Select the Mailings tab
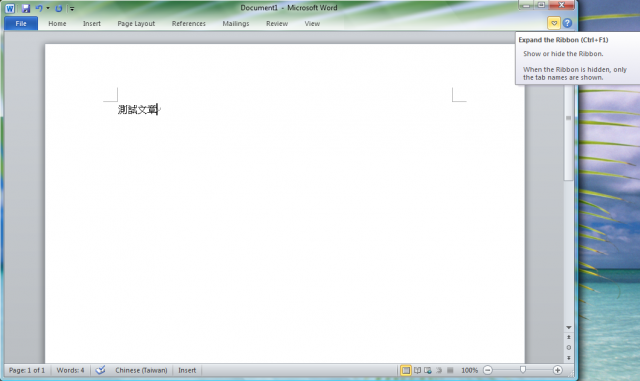 236,24
